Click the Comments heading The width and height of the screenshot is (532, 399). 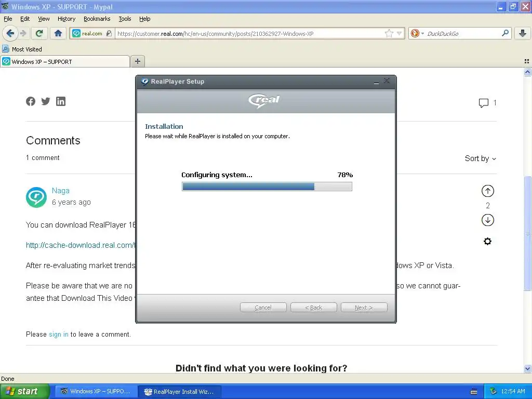click(x=53, y=140)
